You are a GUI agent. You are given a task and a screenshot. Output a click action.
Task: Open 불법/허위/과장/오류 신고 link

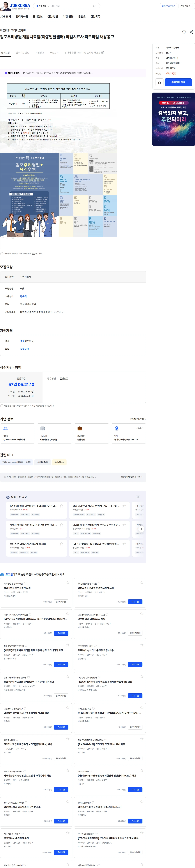131,477
